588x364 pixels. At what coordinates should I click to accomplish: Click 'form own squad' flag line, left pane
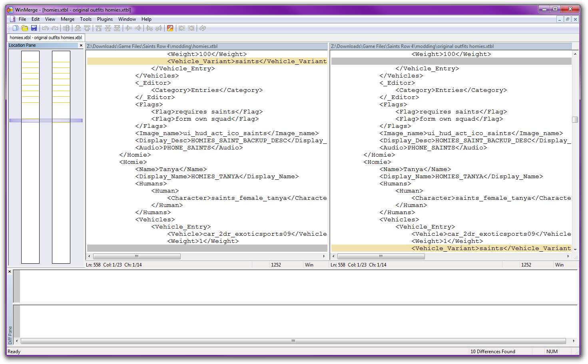click(x=205, y=119)
